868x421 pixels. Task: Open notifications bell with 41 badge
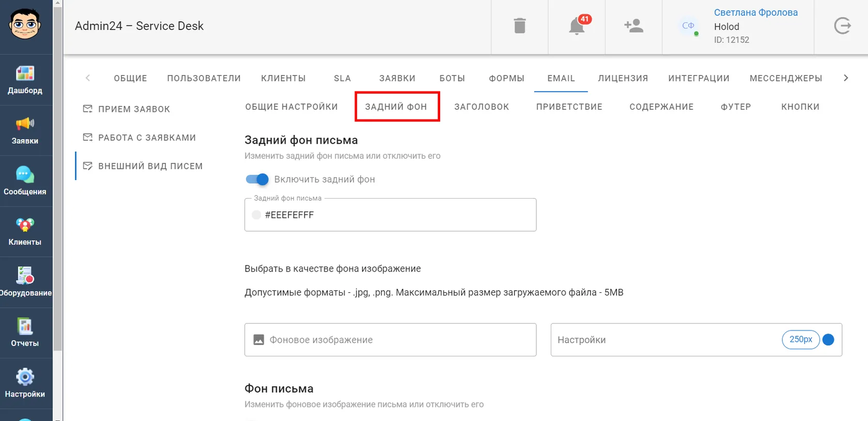(577, 26)
